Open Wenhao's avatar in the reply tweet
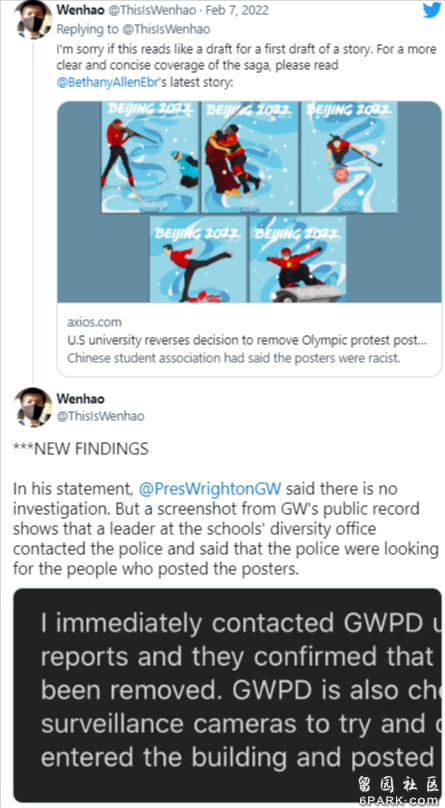The image size is (445, 808). click(x=33, y=19)
